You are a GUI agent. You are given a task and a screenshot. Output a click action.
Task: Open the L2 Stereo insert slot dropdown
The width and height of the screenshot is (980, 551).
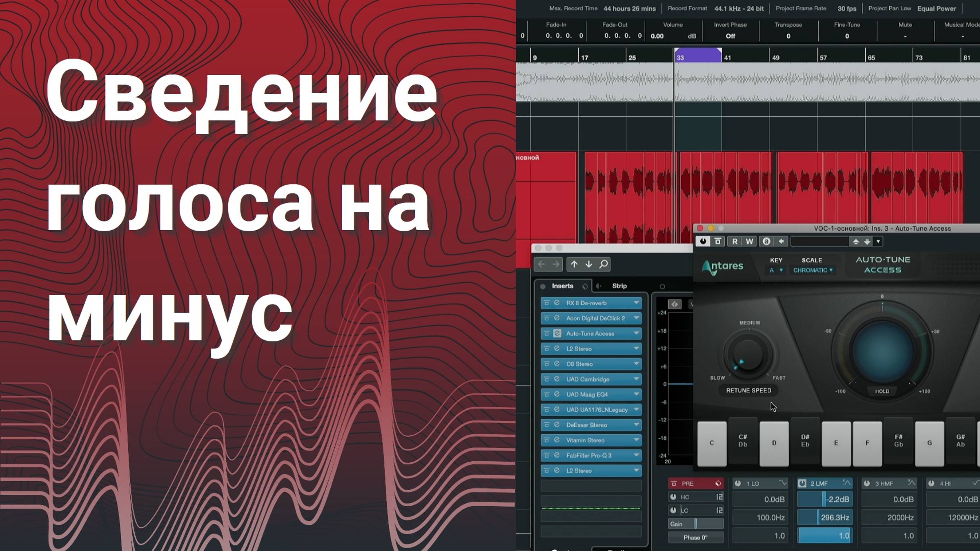point(636,349)
